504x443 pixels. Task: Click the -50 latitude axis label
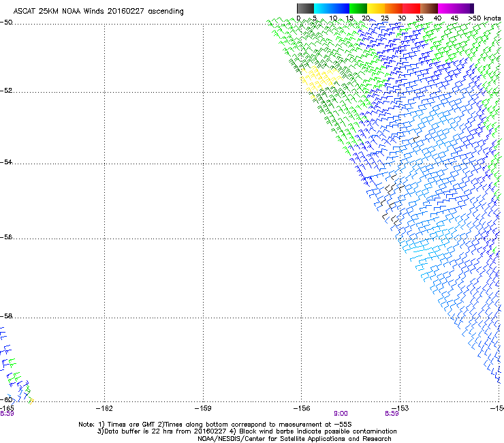[x=6, y=22]
